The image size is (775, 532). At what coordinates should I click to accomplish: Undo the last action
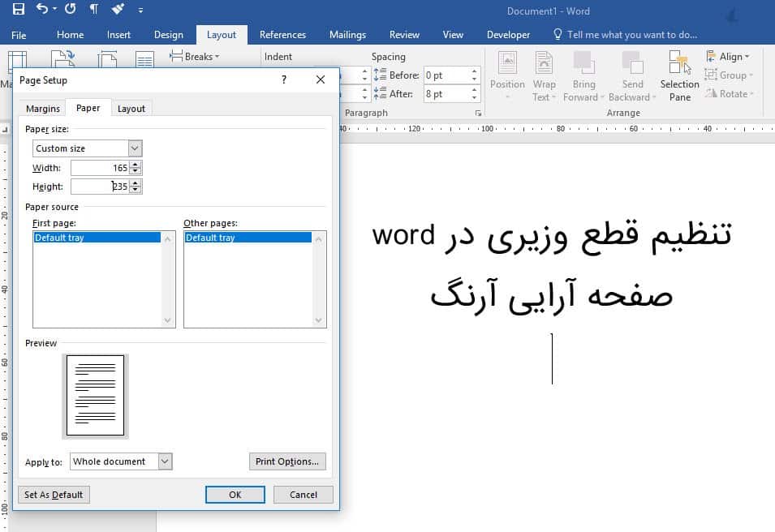43,9
